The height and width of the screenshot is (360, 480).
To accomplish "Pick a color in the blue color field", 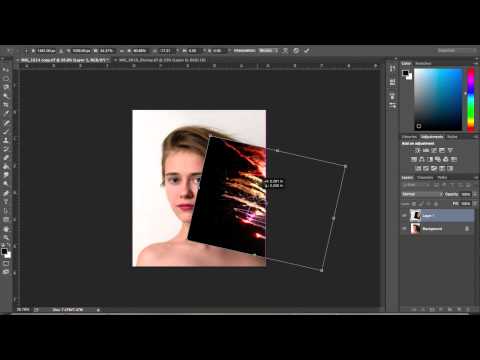I will tap(439, 99).
